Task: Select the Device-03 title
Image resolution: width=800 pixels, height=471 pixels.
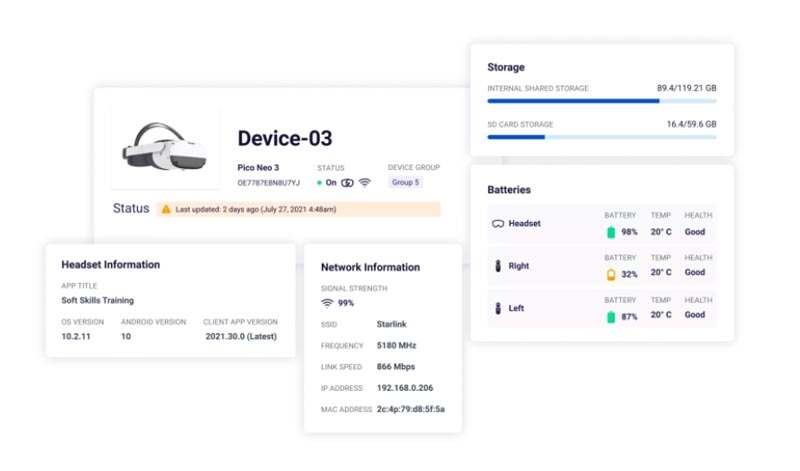Action: pyautogui.click(x=284, y=139)
